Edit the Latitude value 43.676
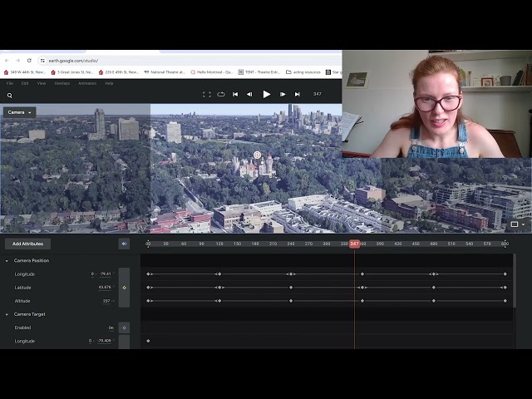The height and width of the screenshot is (399, 532). pyautogui.click(x=105, y=288)
